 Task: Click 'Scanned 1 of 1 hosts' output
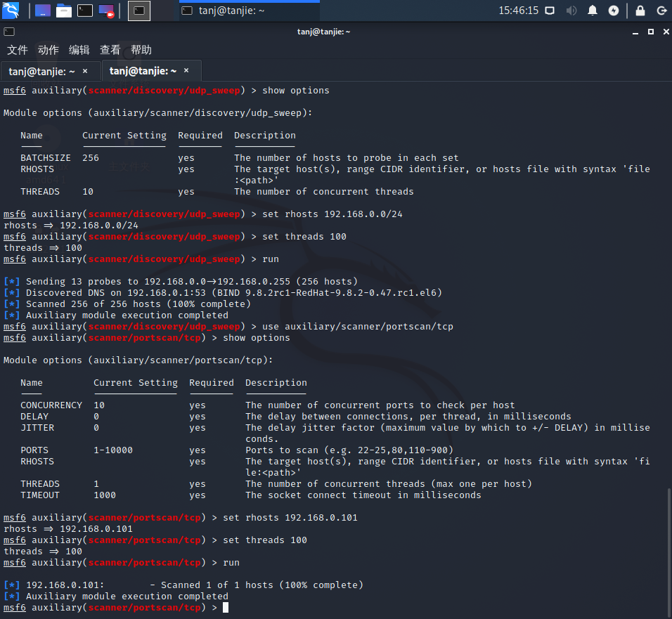click(x=262, y=585)
